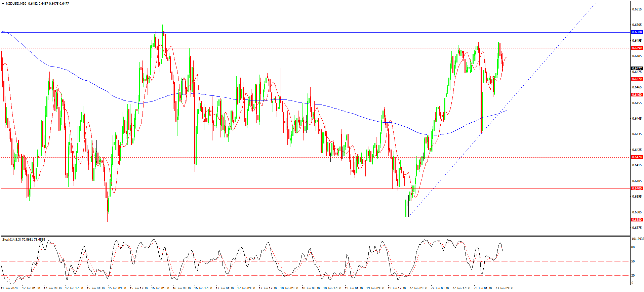Select the red 0.6400 price label

(x=637, y=189)
